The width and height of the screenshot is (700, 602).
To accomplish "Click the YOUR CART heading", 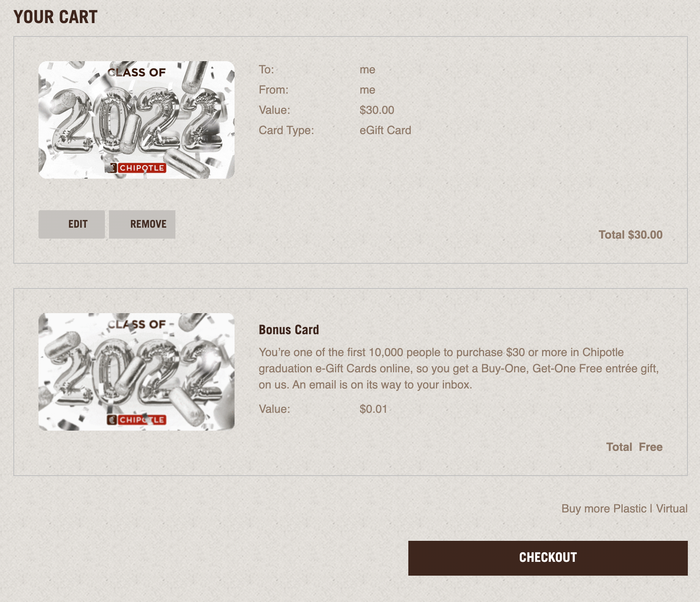I will 56,17.
